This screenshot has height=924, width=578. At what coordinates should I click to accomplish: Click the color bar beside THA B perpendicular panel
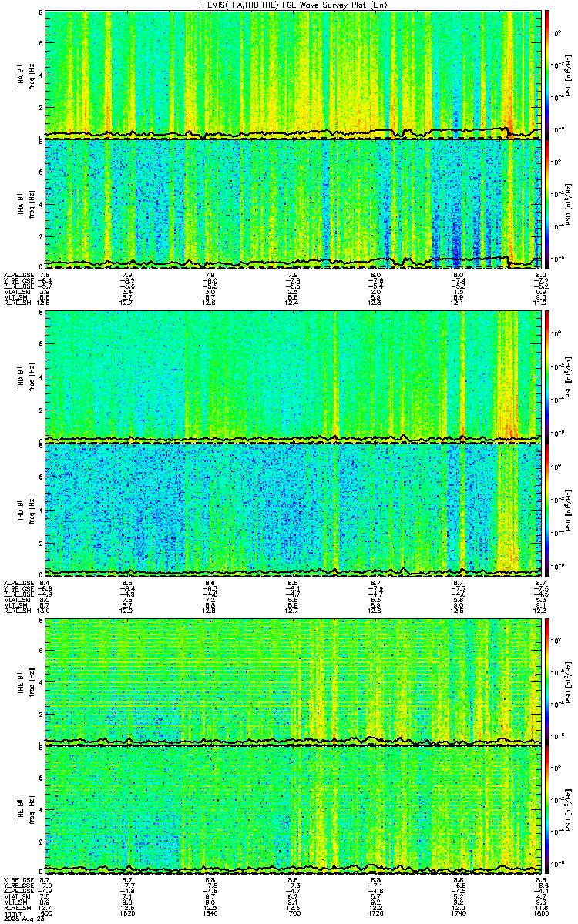(548, 74)
